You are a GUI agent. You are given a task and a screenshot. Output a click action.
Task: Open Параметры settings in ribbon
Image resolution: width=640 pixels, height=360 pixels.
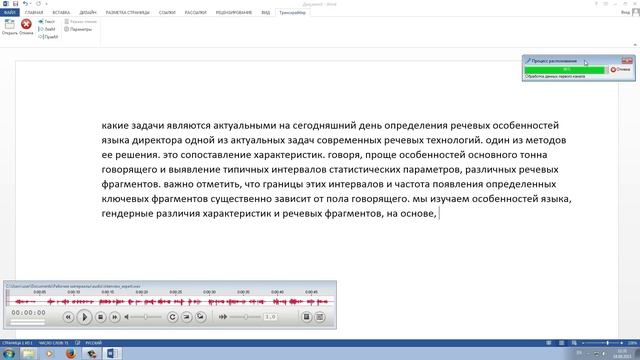pos(78,29)
